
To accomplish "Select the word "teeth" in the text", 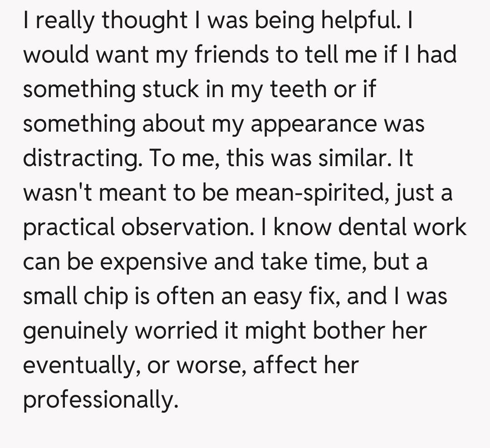I will click(x=299, y=89).
